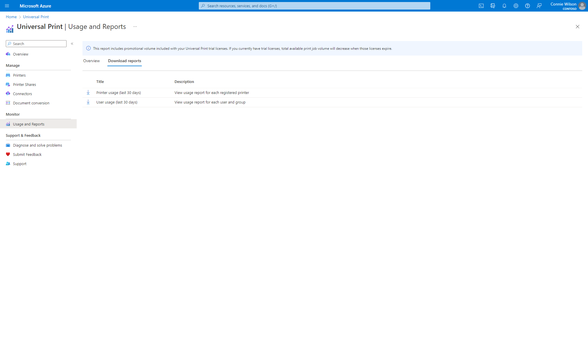Image resolution: width=588 pixels, height=364 pixels.
Task: Click the Diagnose and solve problems icon
Action: pyautogui.click(x=8, y=145)
